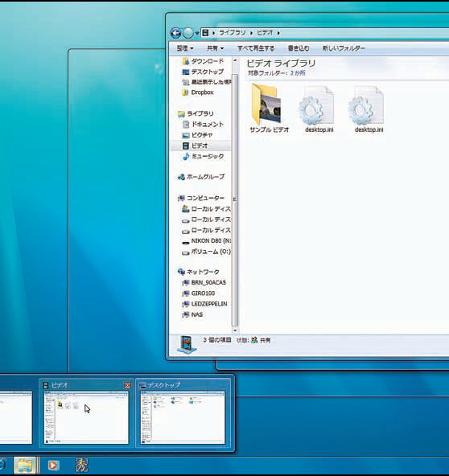Click the ネットワーク globe icon
Image resolution: width=449 pixels, height=476 pixels.
coord(181,272)
